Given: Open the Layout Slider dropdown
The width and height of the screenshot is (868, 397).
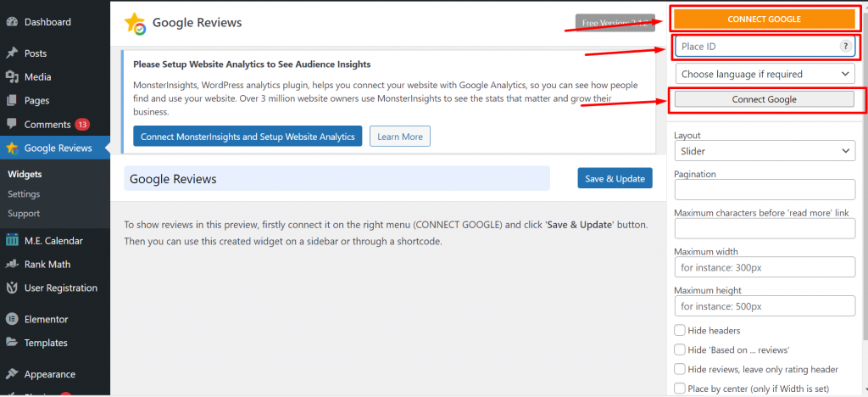Looking at the screenshot, I should click(x=765, y=151).
